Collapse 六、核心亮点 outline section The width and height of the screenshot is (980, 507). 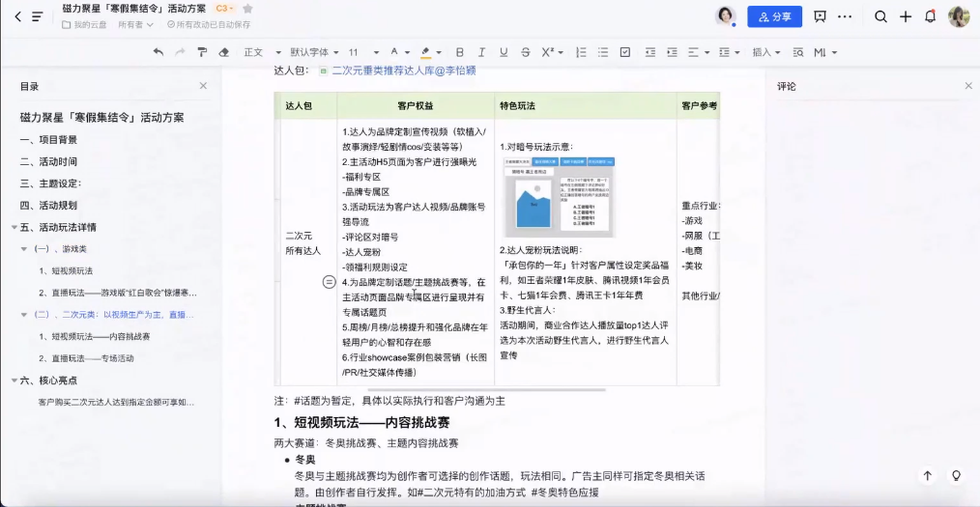coord(14,380)
